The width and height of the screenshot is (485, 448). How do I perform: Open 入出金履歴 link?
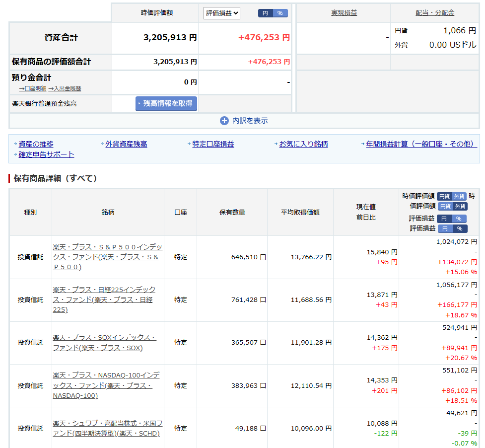[x=65, y=88]
